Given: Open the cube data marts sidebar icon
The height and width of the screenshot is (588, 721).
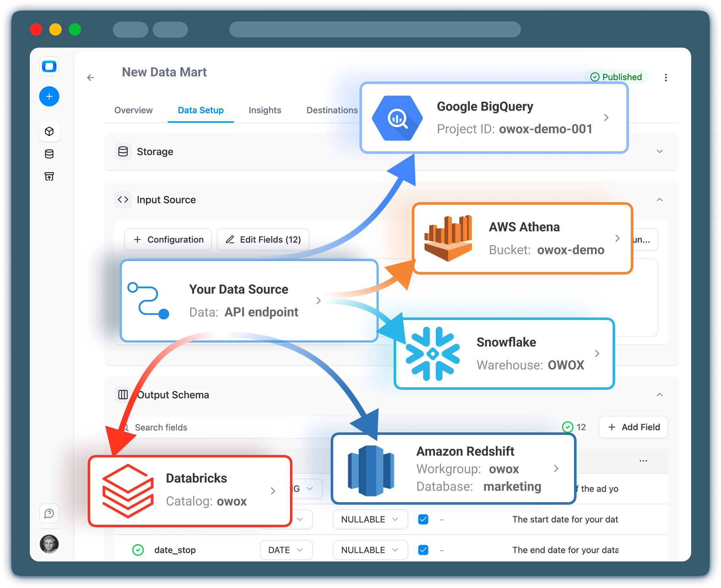Looking at the screenshot, I should click(49, 131).
